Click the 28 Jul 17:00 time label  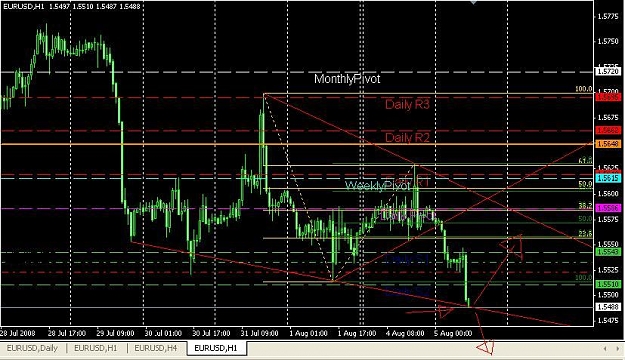click(67, 333)
